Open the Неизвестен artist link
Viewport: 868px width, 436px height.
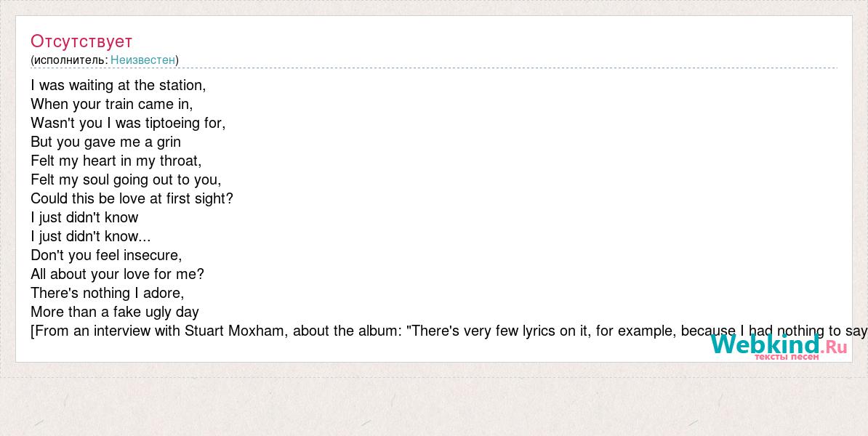pyautogui.click(x=142, y=60)
